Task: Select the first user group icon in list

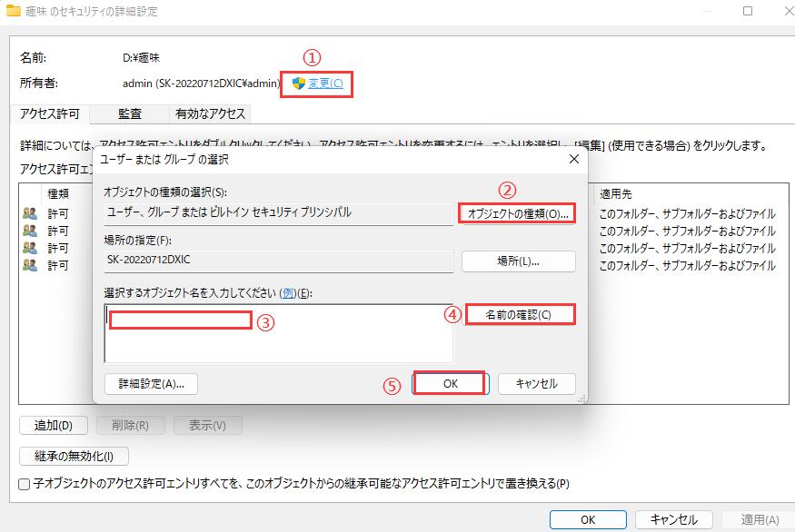Action: point(30,214)
